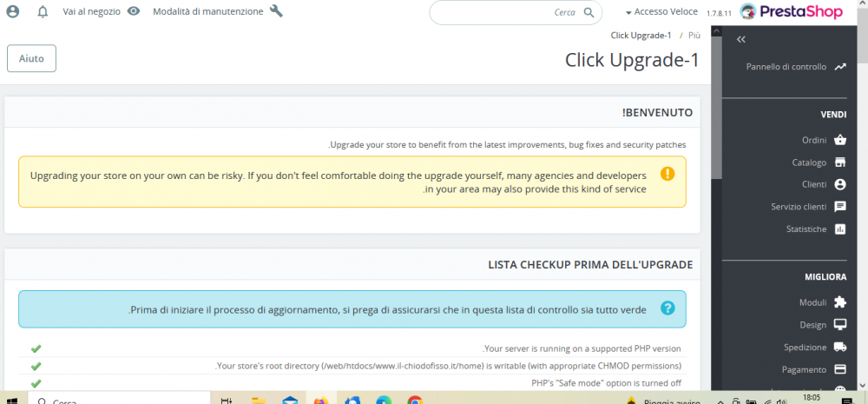Click the Vai al negozio link

(91, 11)
